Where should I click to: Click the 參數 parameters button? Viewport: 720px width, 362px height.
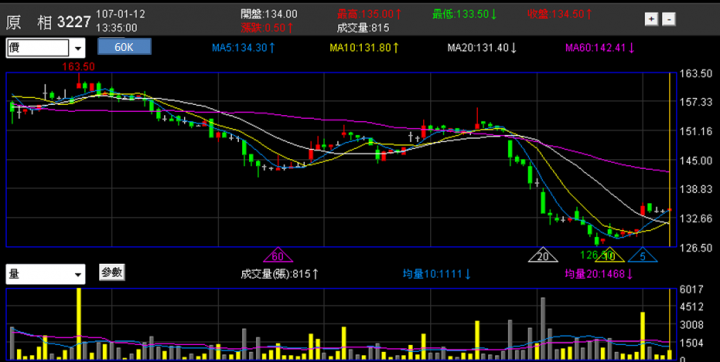coord(112,272)
